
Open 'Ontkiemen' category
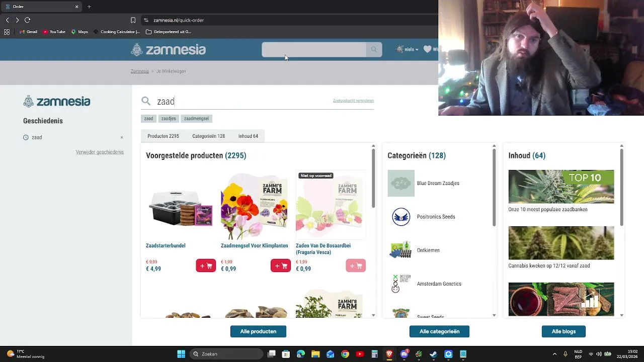pyautogui.click(x=428, y=250)
